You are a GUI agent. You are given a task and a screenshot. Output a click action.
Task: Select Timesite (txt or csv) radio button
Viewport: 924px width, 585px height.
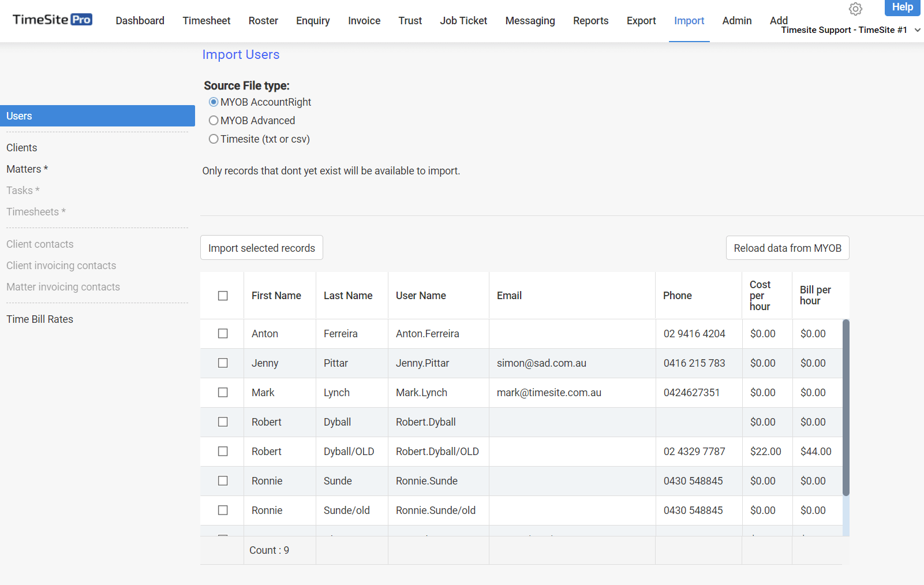point(214,139)
